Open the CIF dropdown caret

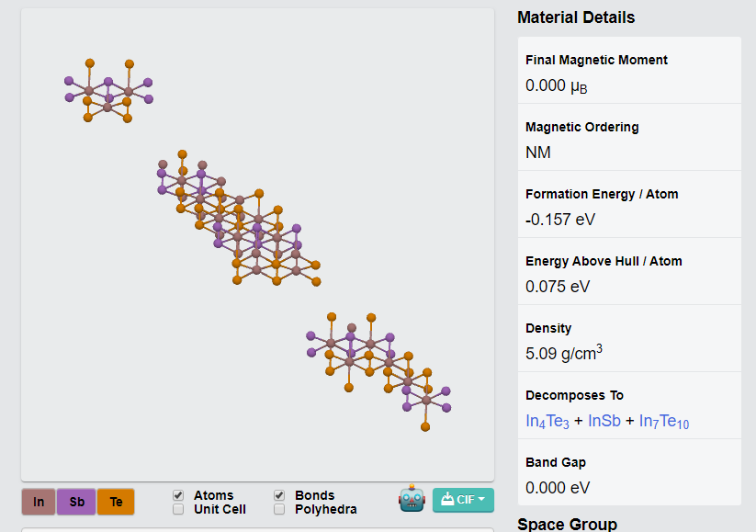(481, 500)
